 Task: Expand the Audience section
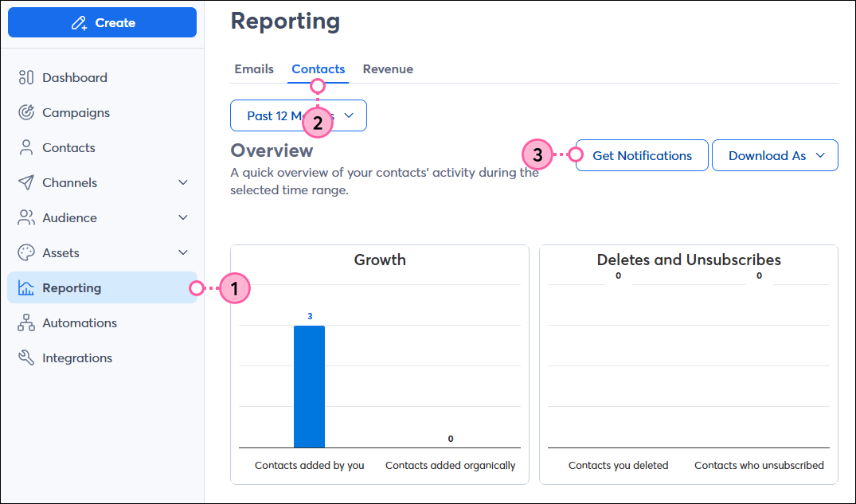pyautogui.click(x=183, y=217)
